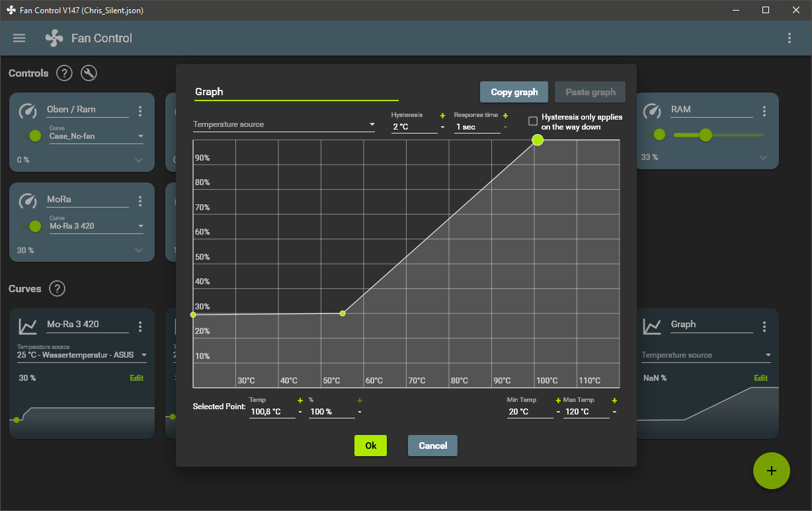
Task: Click the Oben / Ram card name field
Action: [87, 110]
